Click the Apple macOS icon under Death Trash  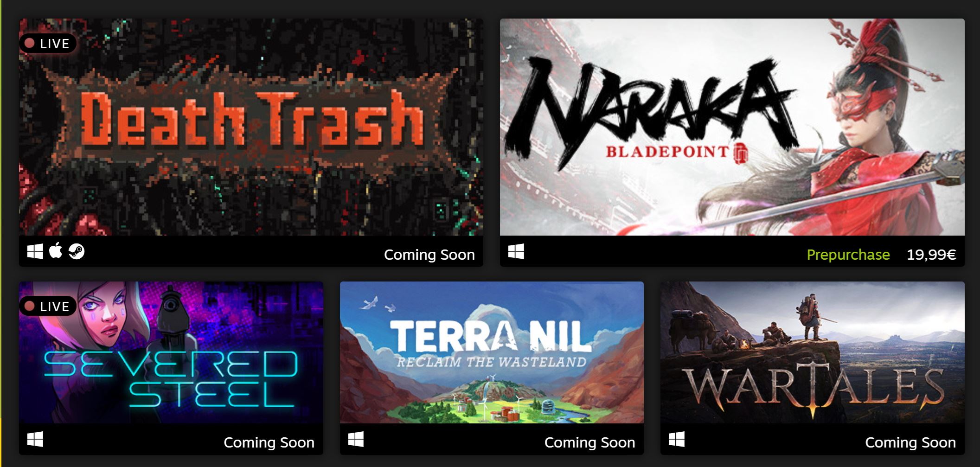56,251
